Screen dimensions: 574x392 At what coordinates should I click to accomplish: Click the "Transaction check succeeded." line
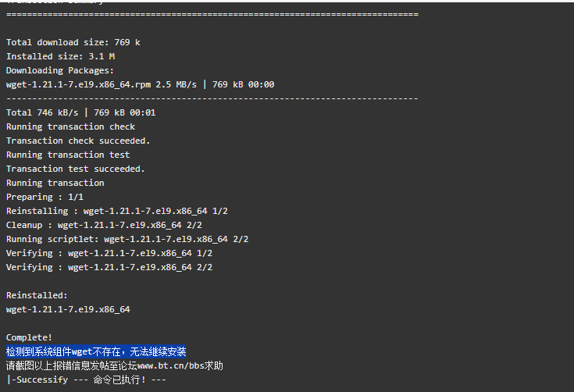[x=78, y=141]
